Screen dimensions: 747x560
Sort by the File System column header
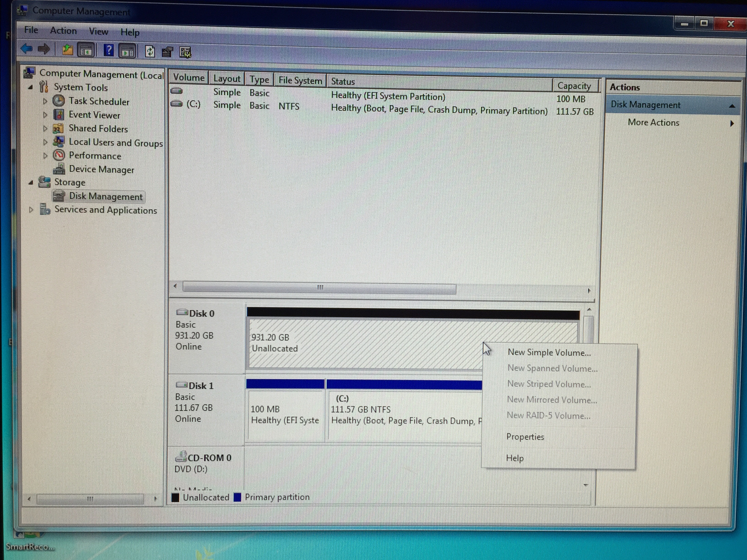pos(300,80)
